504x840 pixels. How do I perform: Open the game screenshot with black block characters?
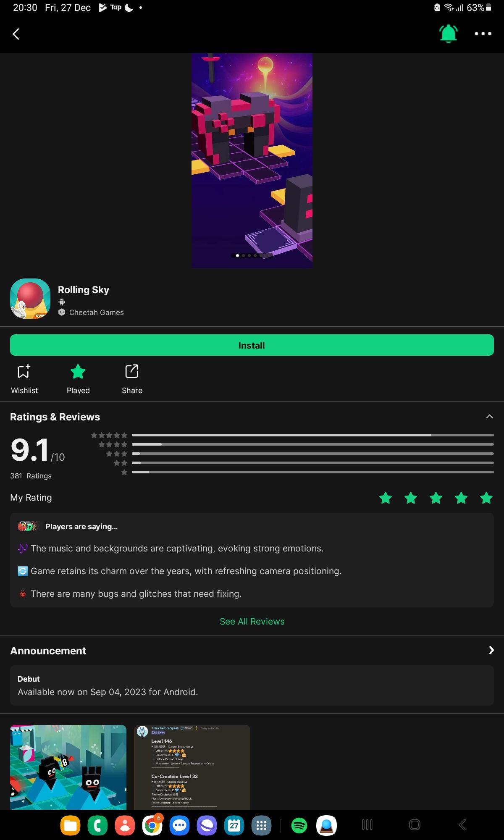point(68,767)
